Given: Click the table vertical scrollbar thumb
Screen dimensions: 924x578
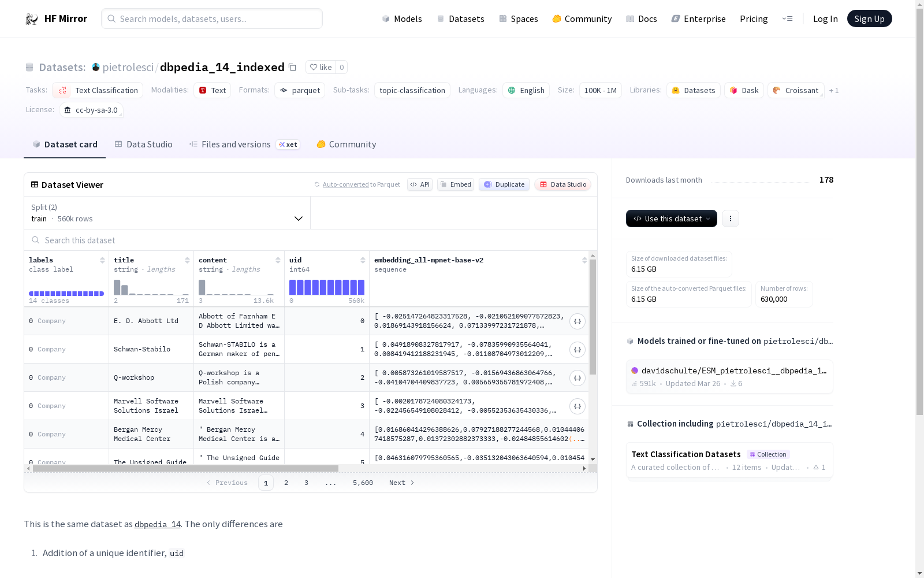Looking at the screenshot, I should pos(593,317).
